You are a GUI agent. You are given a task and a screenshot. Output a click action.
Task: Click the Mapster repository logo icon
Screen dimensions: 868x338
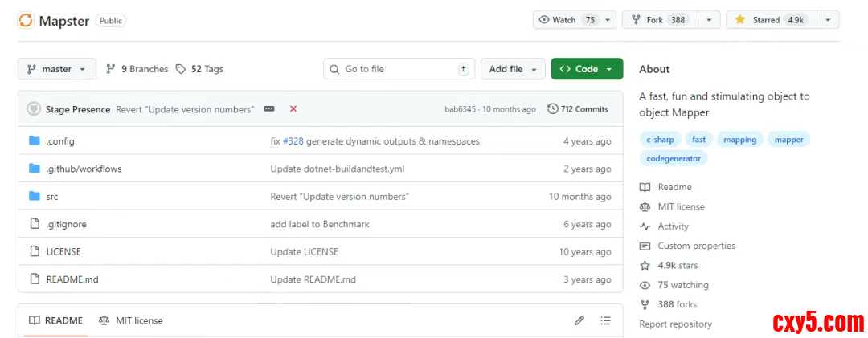point(27,20)
